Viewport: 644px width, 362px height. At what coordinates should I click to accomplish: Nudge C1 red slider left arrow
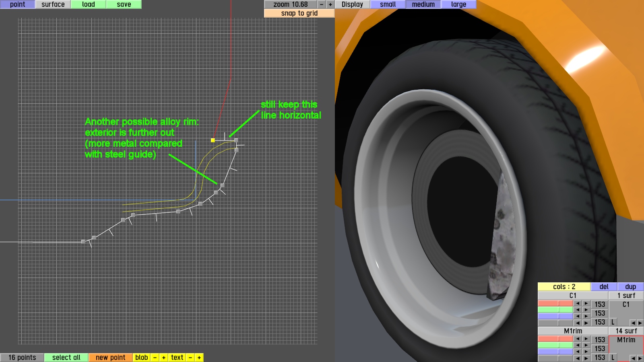click(578, 304)
